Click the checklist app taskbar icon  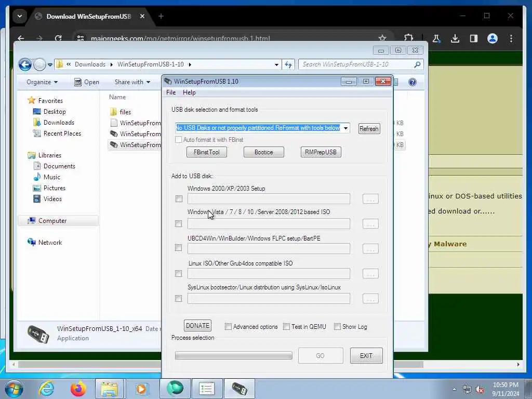[207, 389]
